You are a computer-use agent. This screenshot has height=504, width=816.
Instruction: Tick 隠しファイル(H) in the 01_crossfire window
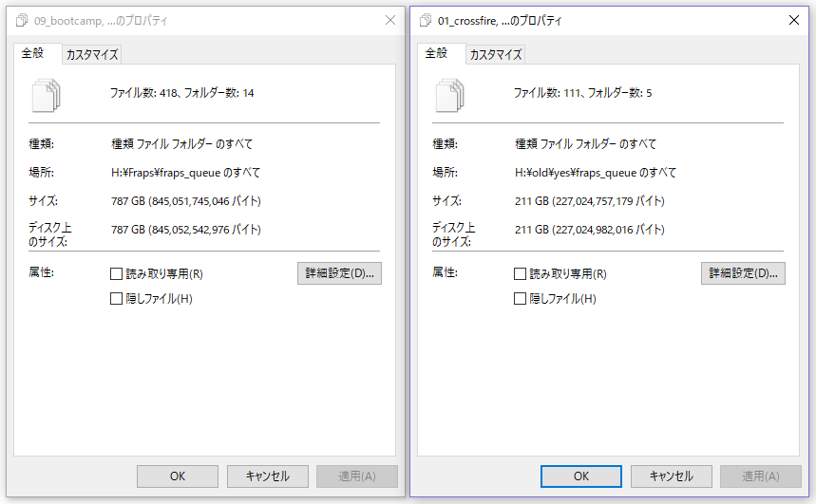click(x=520, y=299)
